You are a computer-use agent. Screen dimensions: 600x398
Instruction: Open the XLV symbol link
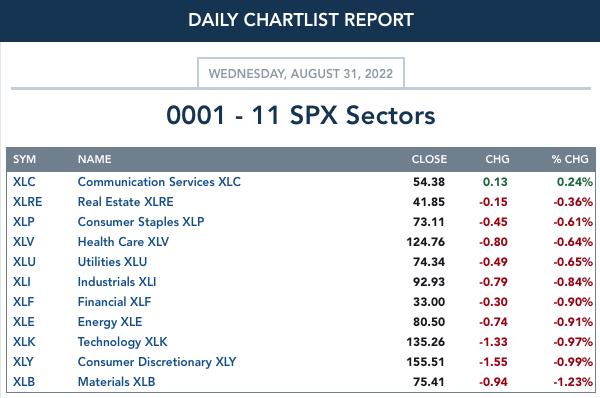click(24, 242)
